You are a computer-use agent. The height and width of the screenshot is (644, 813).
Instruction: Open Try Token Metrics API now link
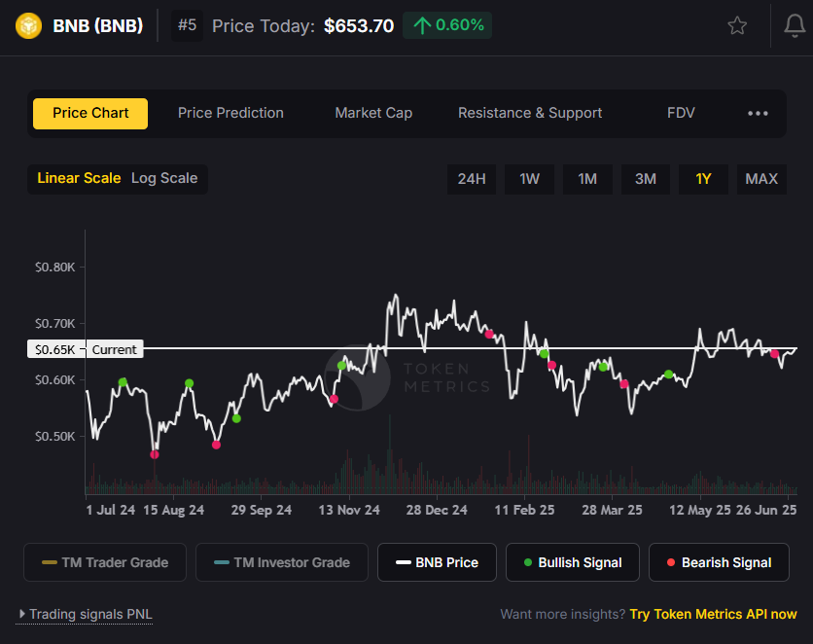[x=713, y=615]
